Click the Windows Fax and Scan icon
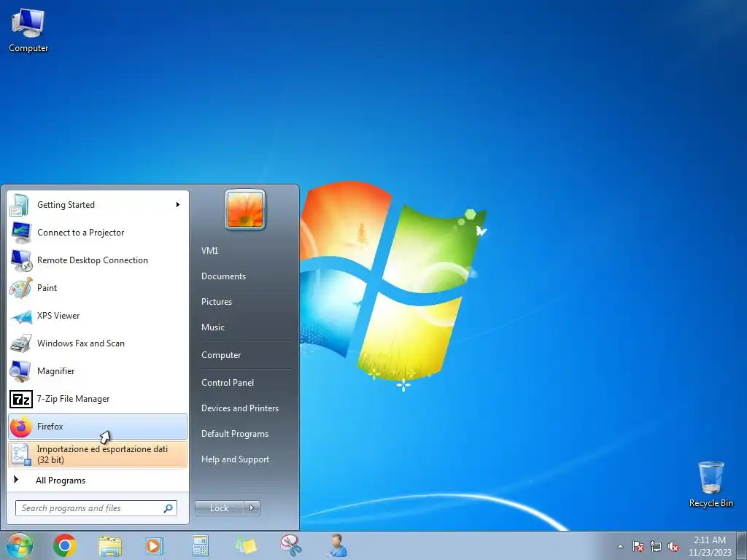747x560 pixels. [x=21, y=343]
